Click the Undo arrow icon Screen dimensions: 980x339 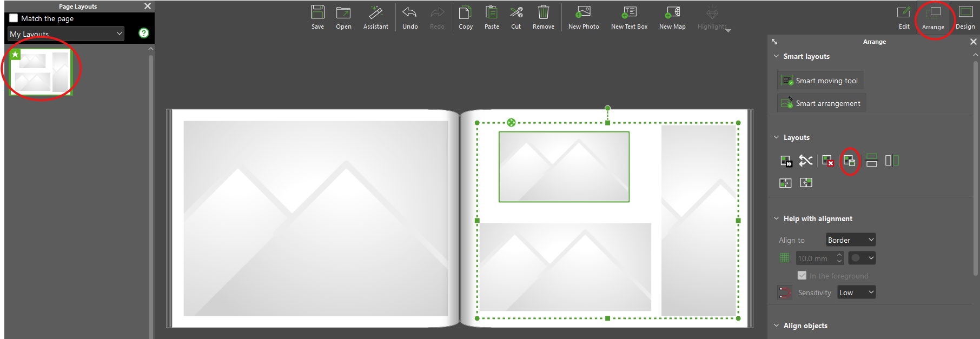click(410, 12)
